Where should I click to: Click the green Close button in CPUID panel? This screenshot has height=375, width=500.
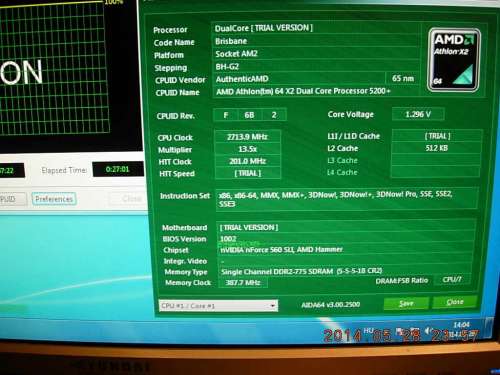[455, 302]
